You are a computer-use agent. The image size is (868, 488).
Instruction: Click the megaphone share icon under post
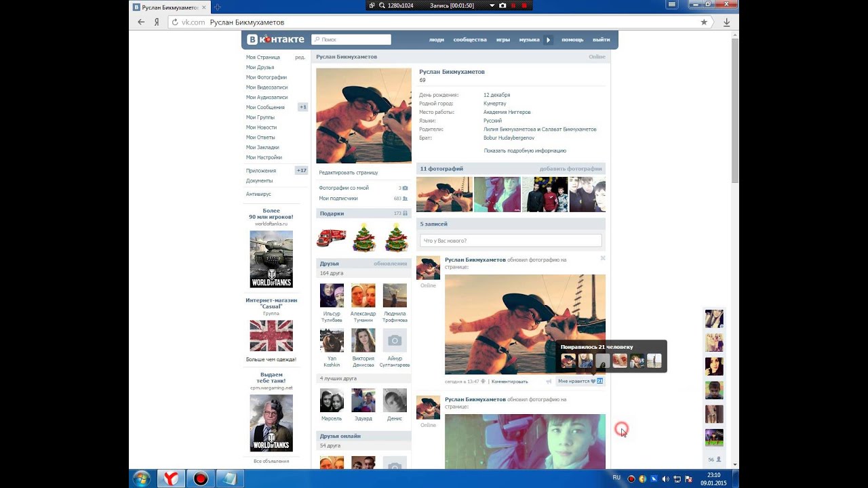549,382
